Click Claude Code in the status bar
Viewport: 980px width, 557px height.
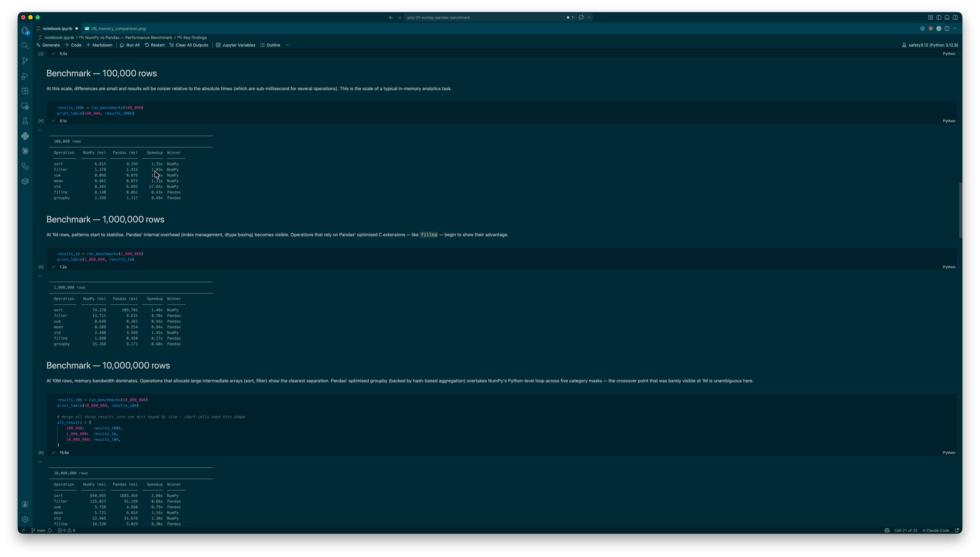coord(936,530)
